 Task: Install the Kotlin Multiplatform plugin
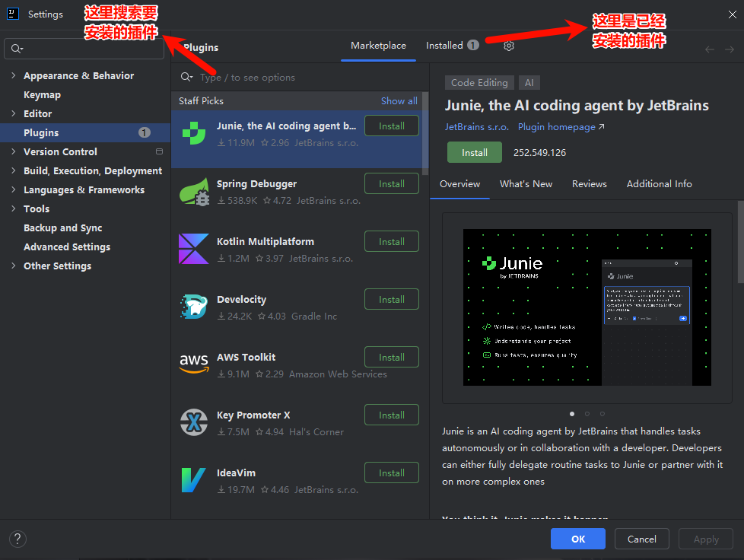pyautogui.click(x=392, y=241)
